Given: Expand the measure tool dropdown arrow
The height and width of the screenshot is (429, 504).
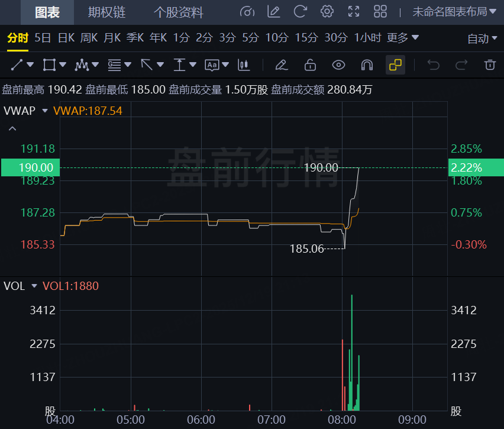Looking at the screenshot, I should point(193,65).
